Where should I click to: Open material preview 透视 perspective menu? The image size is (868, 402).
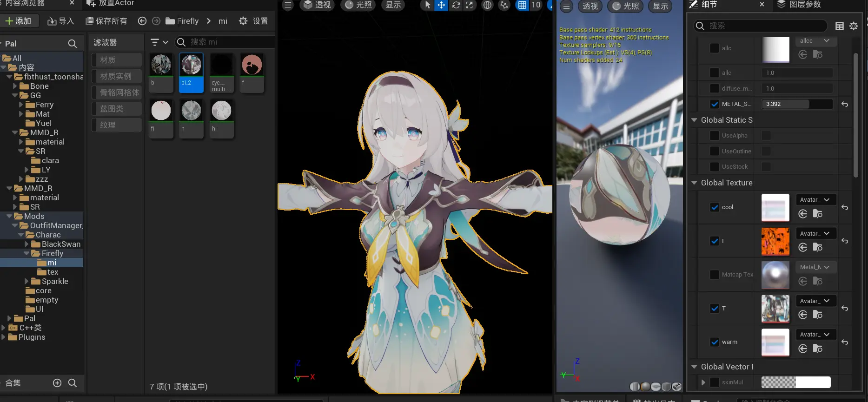click(x=590, y=7)
